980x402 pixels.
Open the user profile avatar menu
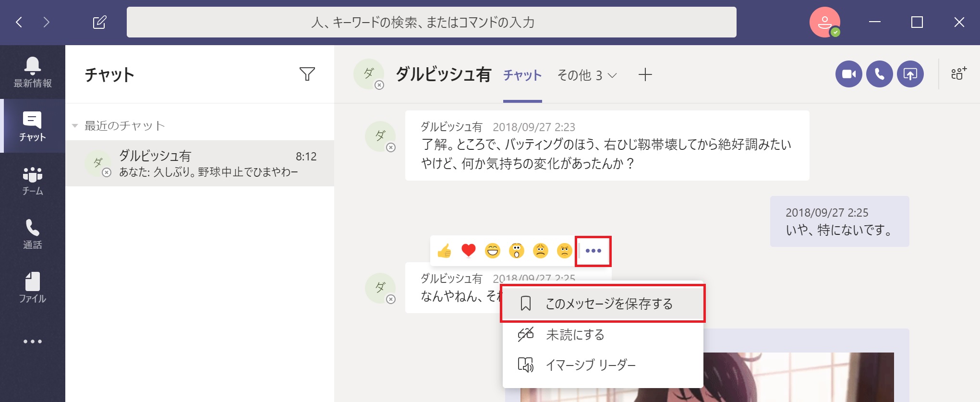point(824,22)
